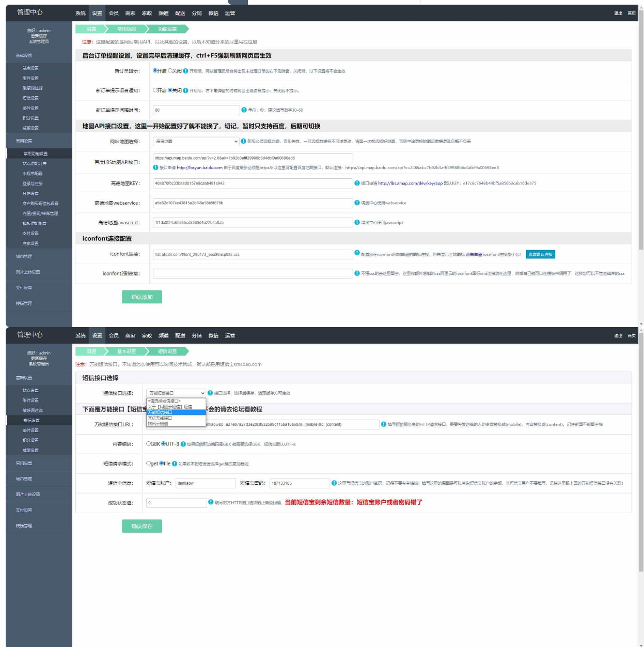Screen dimensions: 644x647
Task: Click info icon next to 网站地图选择 dropdown
Action: click(x=243, y=141)
